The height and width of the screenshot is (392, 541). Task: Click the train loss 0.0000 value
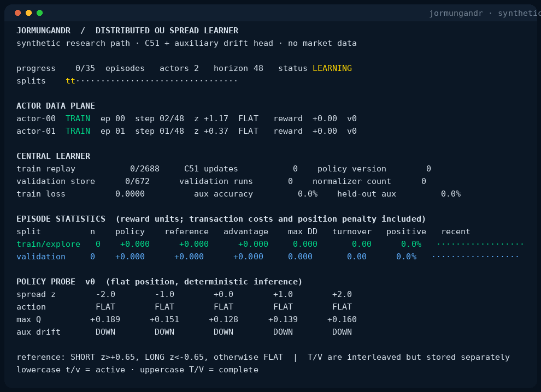130,194
